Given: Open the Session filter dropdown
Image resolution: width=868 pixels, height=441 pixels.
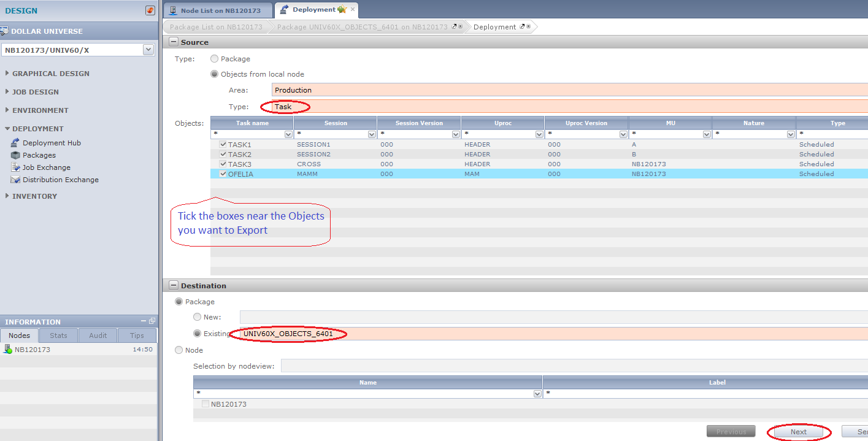Looking at the screenshot, I should [372, 134].
